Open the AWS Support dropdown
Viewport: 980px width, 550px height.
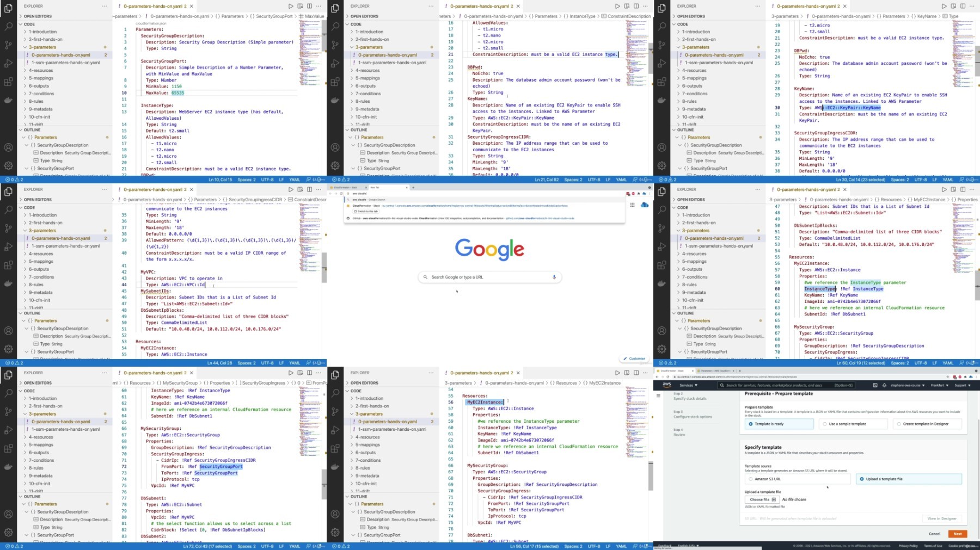(x=962, y=385)
